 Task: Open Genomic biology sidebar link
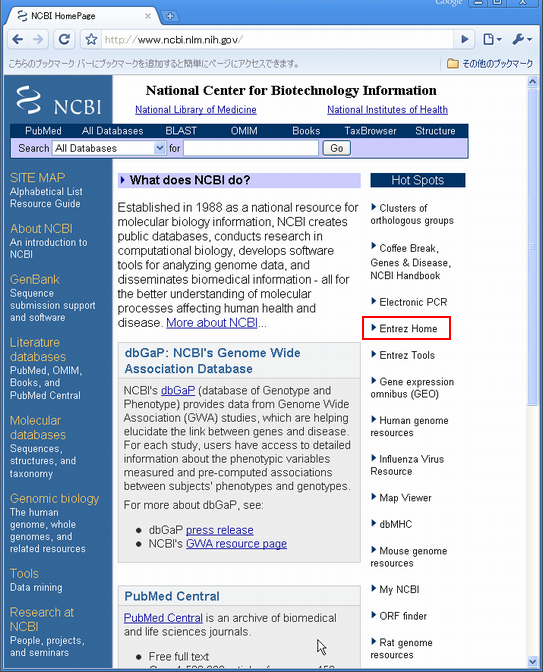54,498
